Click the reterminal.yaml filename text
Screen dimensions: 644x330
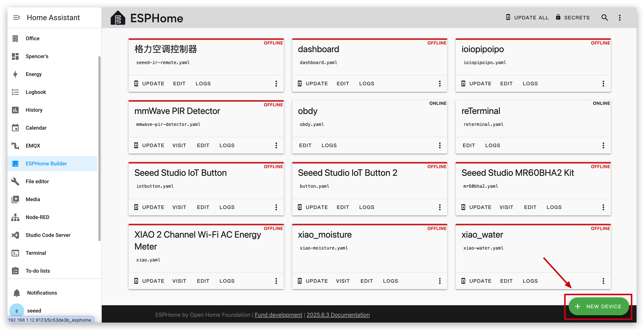tap(483, 124)
